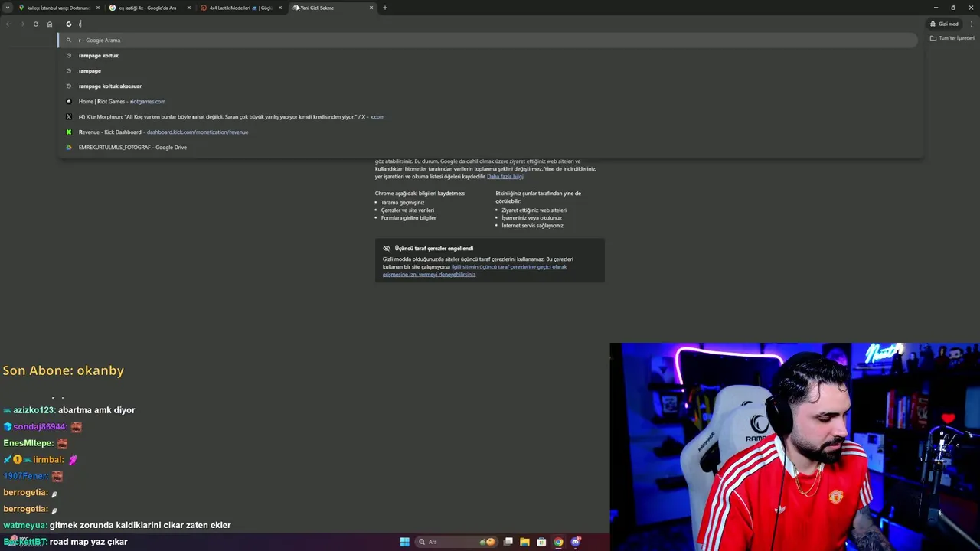
Task: Click the 'Gizli mod' incognito chip
Action: [944, 24]
